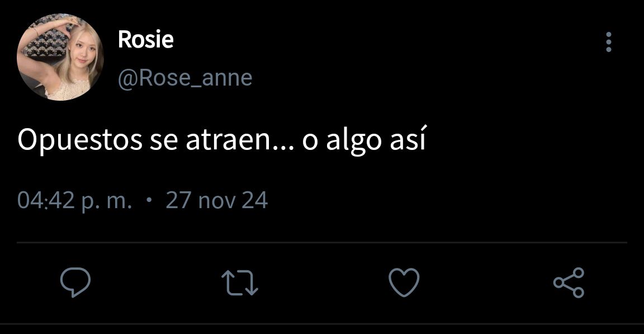Expand the vertical ellipsis overflow menu

coord(609,42)
